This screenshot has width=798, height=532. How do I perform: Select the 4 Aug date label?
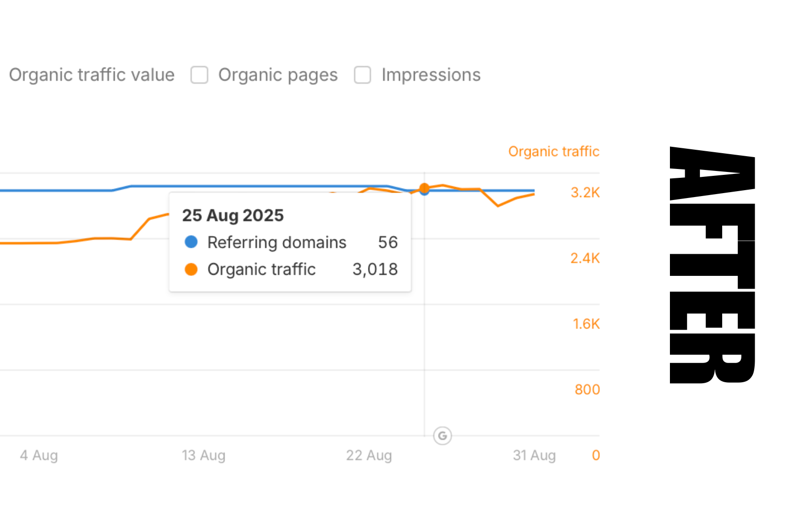pos(39,455)
